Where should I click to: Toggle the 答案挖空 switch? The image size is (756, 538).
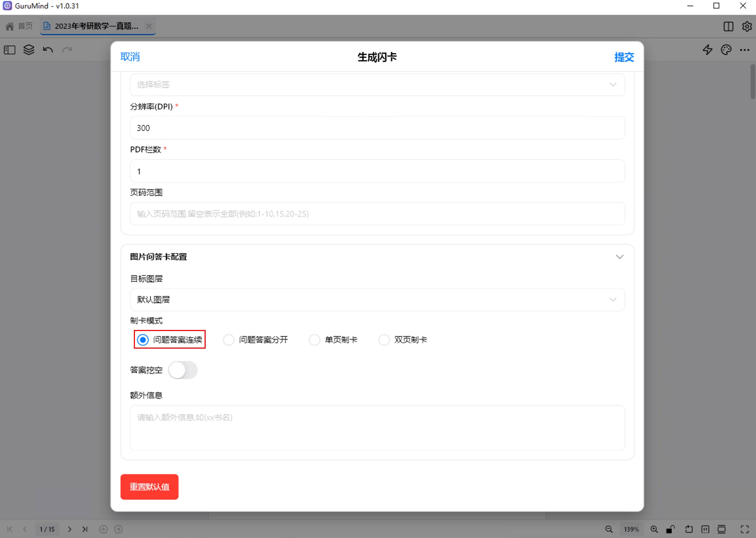click(183, 370)
